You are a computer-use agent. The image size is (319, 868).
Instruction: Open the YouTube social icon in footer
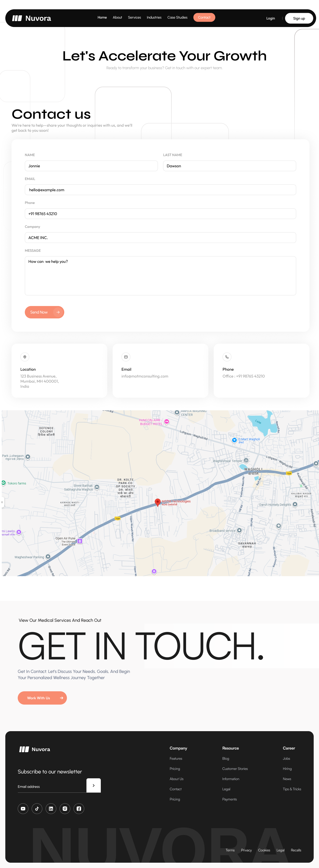point(23,808)
